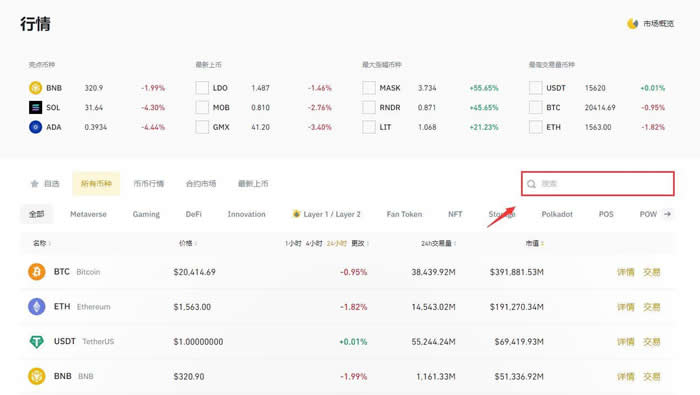
Task: Switch to the 合约市场 futures tab
Action: coord(201,183)
